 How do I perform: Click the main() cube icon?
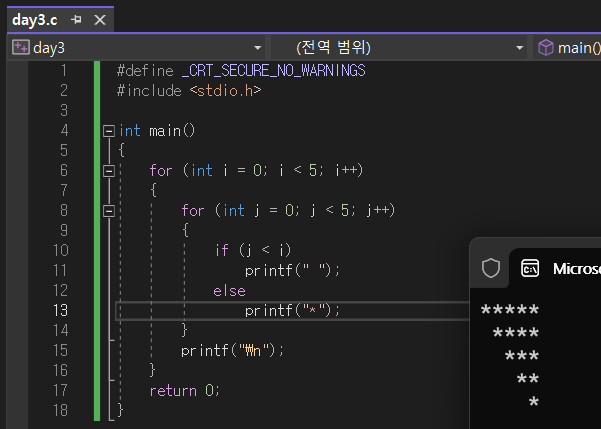pyautogui.click(x=545, y=48)
